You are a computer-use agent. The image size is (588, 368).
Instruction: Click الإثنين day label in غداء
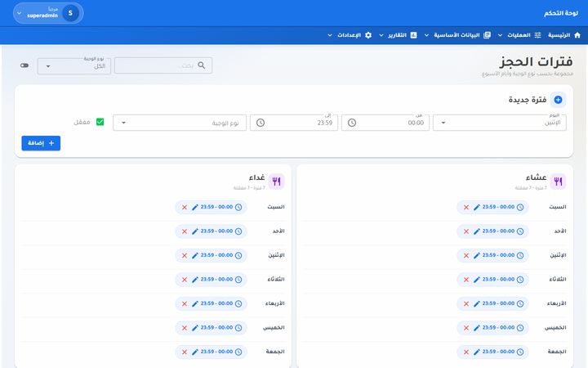276,255
